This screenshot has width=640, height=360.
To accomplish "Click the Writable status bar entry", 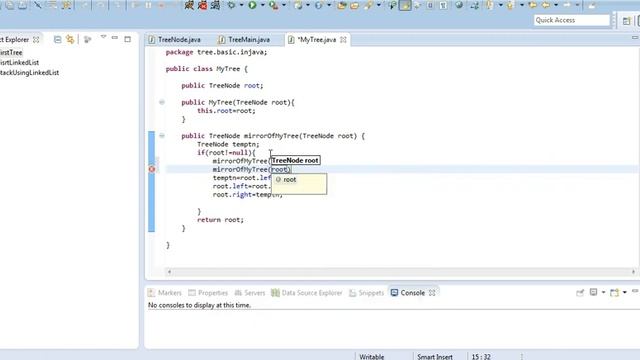I will pos(371,357).
